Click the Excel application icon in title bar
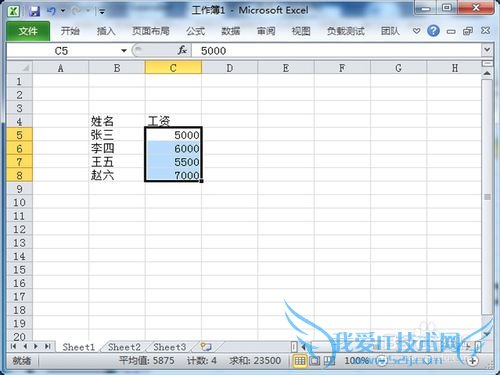This screenshot has width=500, height=375. click(x=13, y=11)
